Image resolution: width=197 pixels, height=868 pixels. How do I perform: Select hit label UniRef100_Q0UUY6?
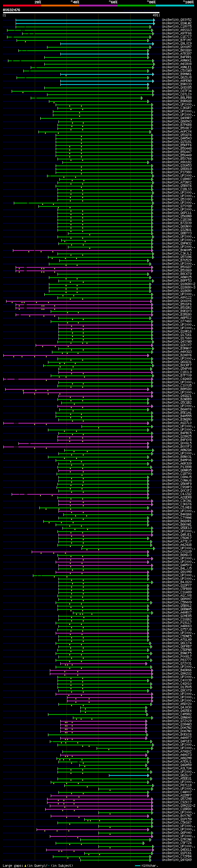177,301
